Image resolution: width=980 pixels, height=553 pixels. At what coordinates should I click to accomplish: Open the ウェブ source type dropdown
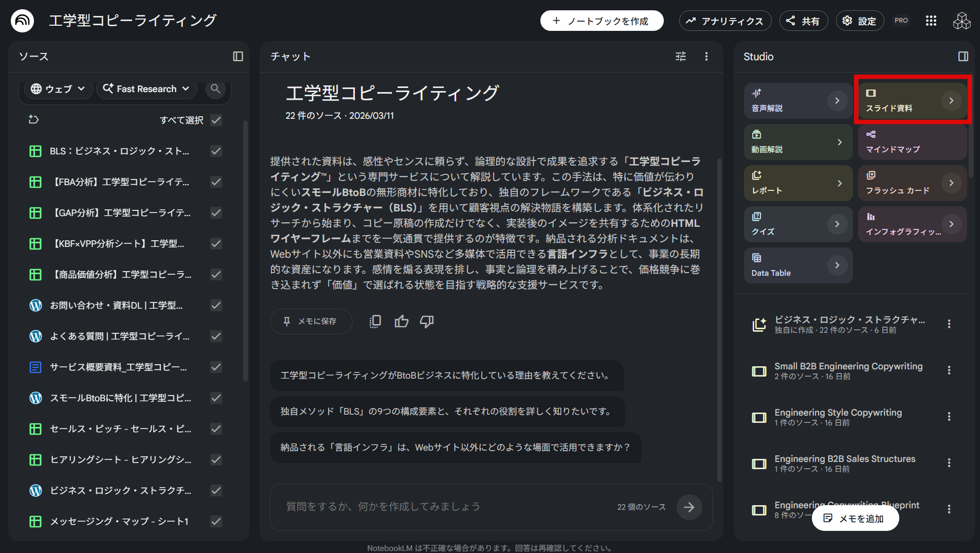[x=58, y=89]
